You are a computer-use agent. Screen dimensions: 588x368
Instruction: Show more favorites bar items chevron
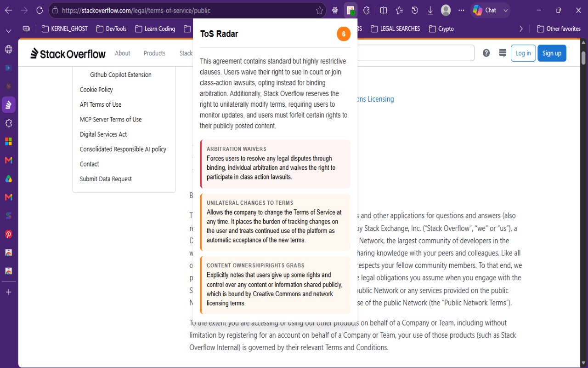[521, 29]
